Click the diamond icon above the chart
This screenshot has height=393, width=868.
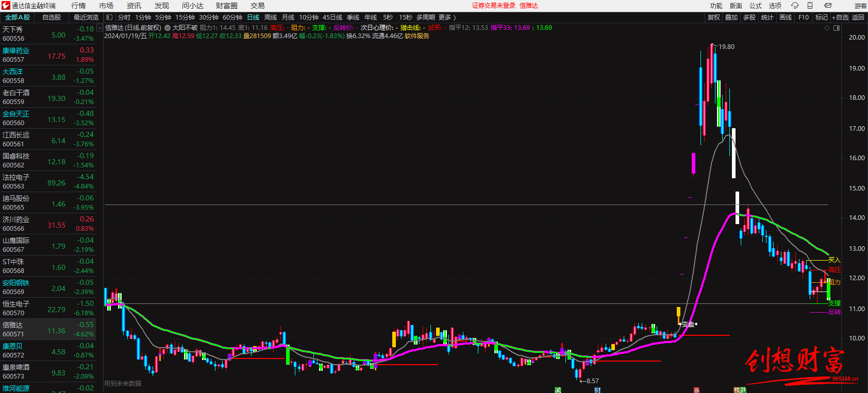(827, 28)
